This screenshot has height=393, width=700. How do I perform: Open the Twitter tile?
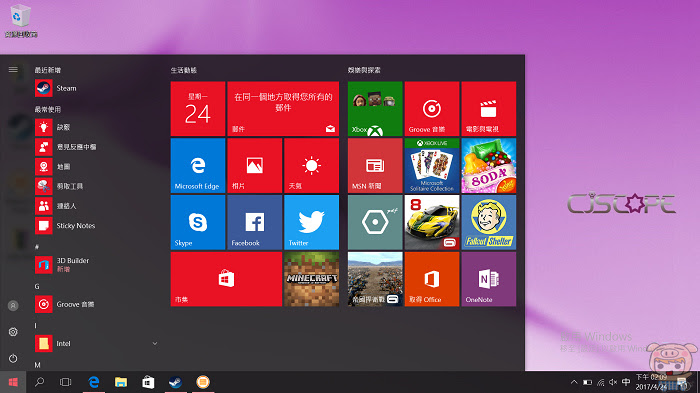[x=311, y=222]
